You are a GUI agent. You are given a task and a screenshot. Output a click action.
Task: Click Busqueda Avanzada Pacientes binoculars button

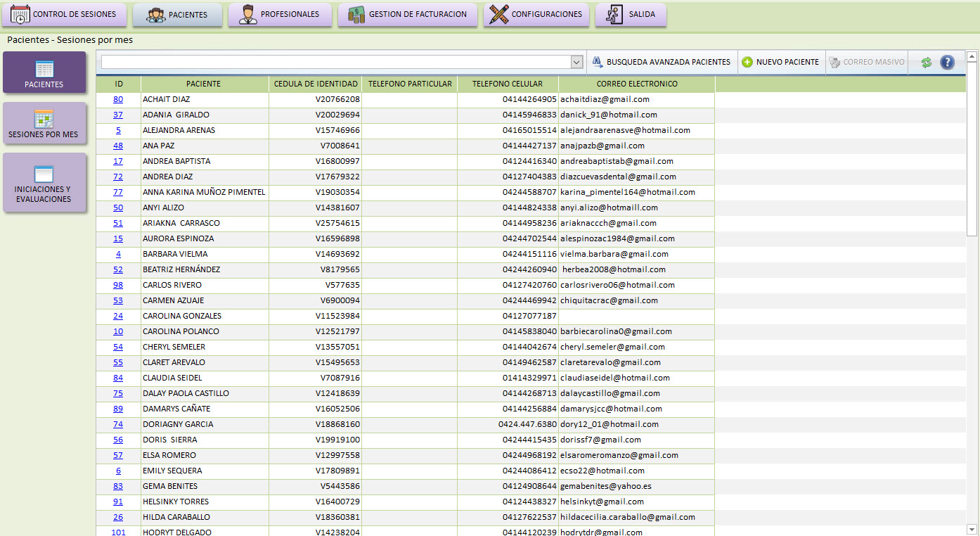pos(662,62)
